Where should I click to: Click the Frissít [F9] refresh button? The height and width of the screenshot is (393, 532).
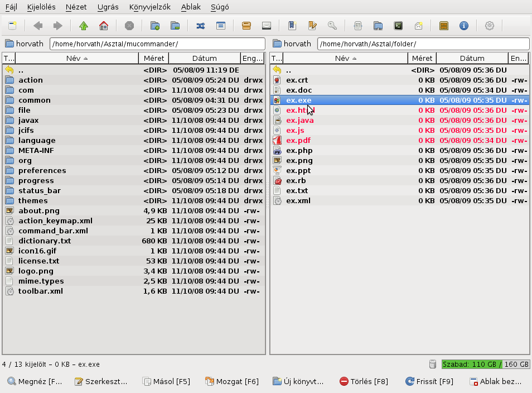[x=429, y=381]
